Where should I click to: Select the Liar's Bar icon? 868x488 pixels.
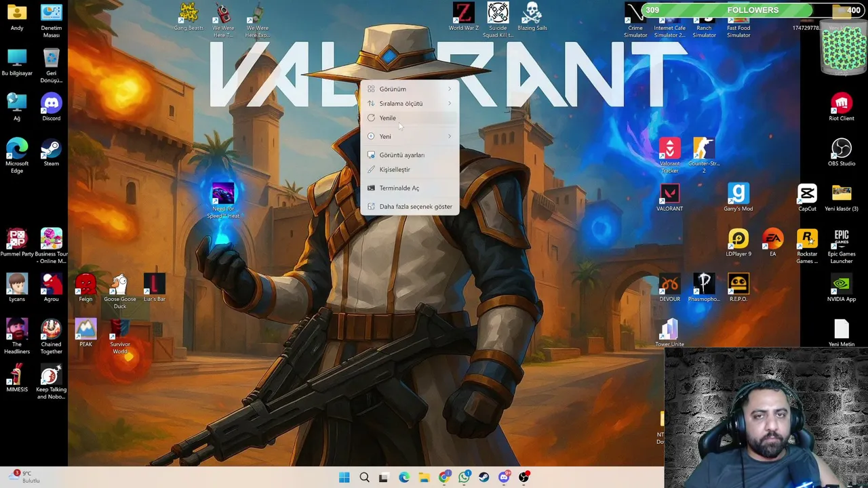154,289
